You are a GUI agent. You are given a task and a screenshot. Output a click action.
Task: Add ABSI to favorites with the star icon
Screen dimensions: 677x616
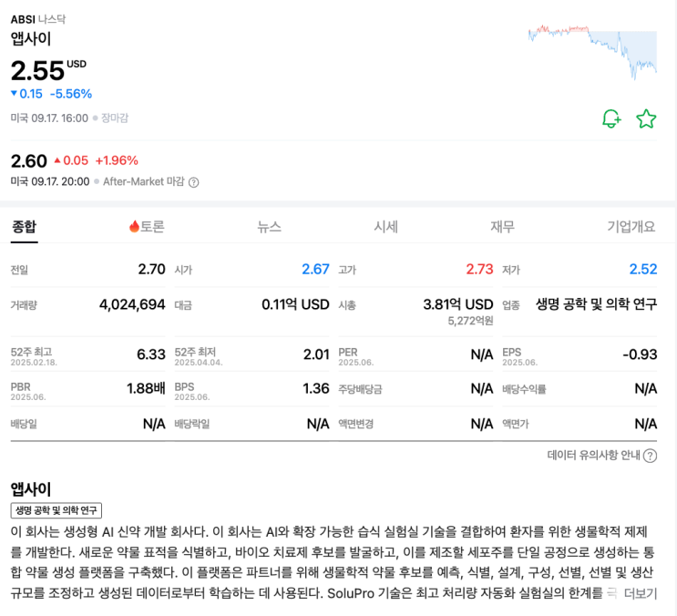tap(646, 118)
